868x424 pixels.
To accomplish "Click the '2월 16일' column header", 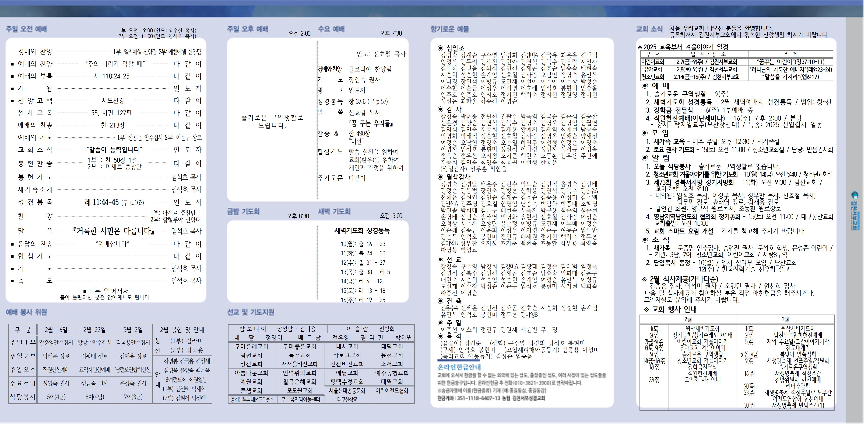I will coord(56,330).
